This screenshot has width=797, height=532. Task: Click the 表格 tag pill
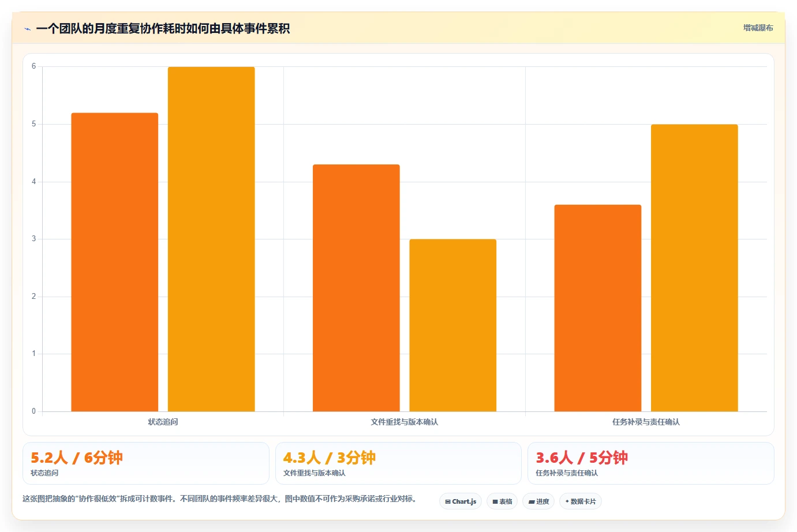point(502,501)
